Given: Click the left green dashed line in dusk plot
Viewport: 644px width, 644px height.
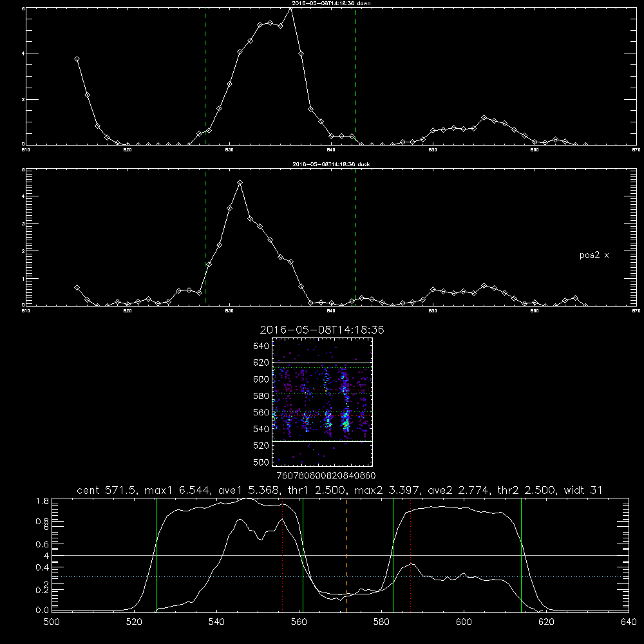Looking at the screenshot, I should (205, 237).
